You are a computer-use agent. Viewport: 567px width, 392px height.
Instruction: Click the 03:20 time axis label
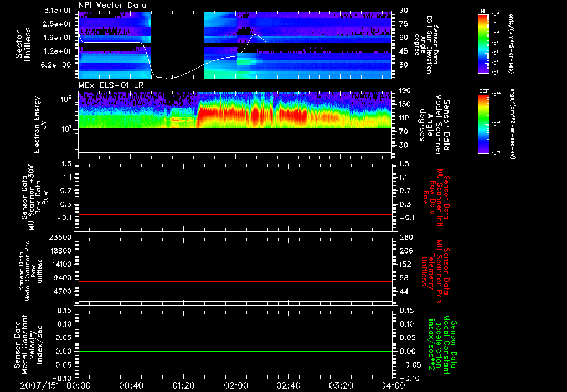pos(341,385)
